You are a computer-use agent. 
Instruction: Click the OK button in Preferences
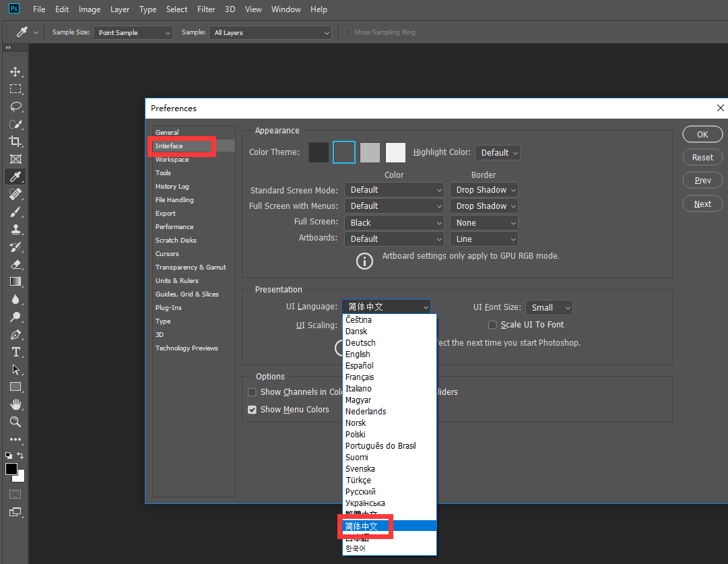[x=702, y=134]
